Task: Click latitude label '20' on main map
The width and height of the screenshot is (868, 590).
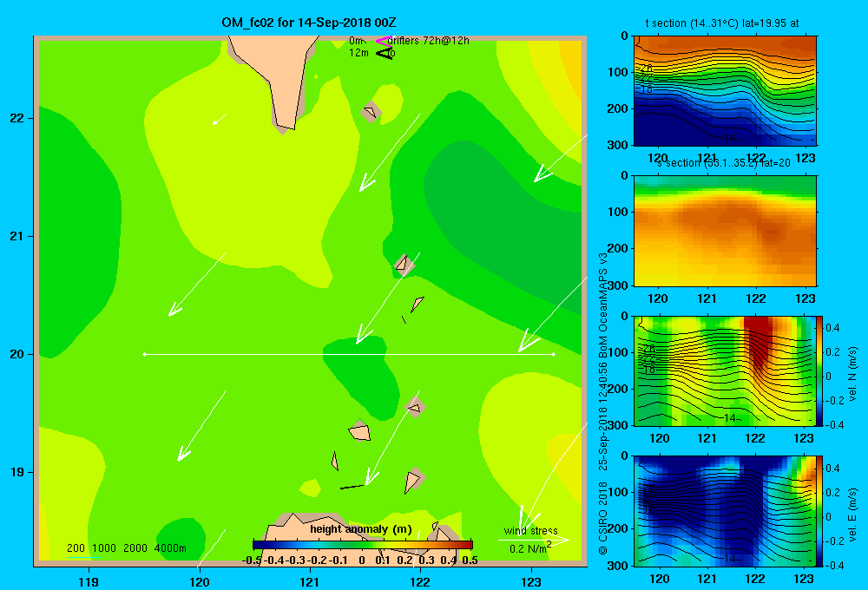Action: pos(17,354)
